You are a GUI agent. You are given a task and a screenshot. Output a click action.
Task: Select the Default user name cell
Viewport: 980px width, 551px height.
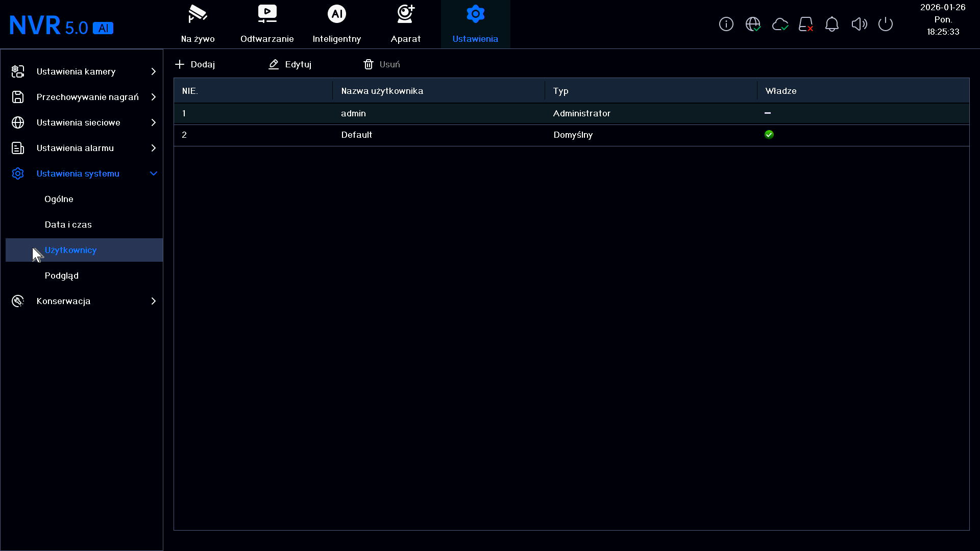tap(356, 135)
